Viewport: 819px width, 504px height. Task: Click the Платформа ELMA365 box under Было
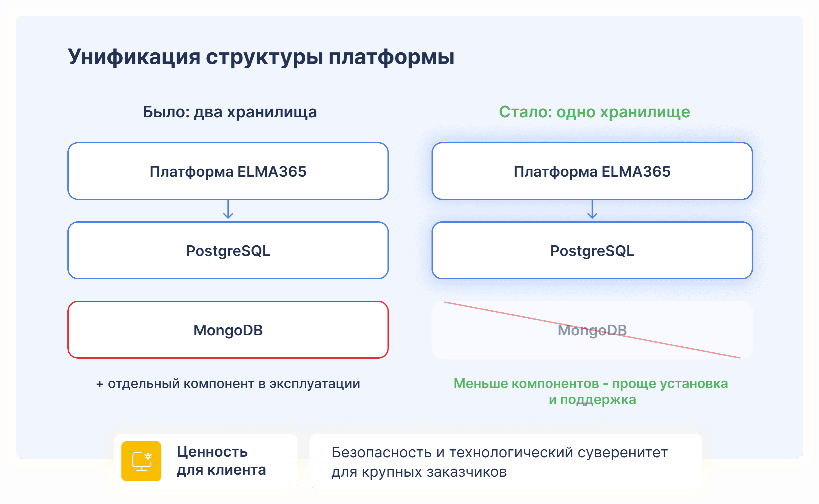(x=228, y=171)
